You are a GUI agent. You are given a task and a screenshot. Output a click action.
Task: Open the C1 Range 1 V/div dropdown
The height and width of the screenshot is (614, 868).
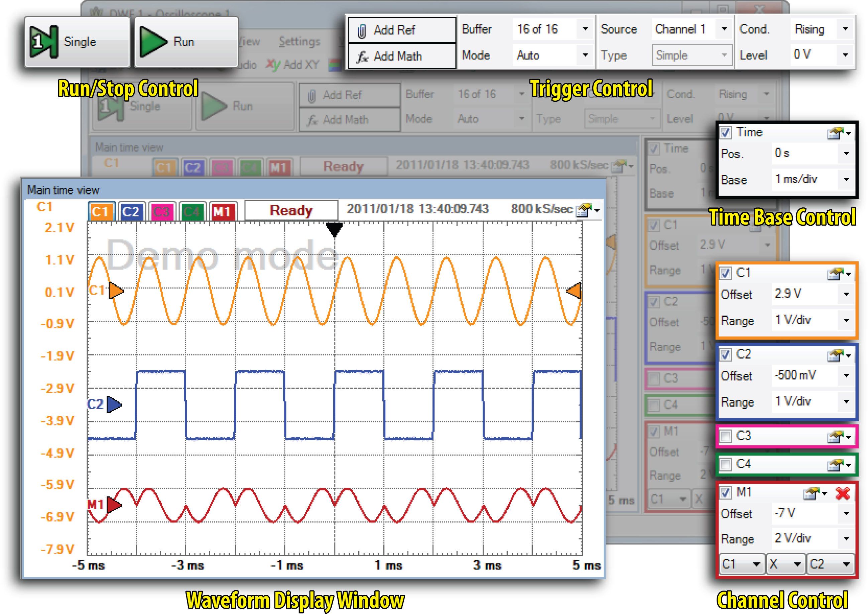[x=847, y=320]
